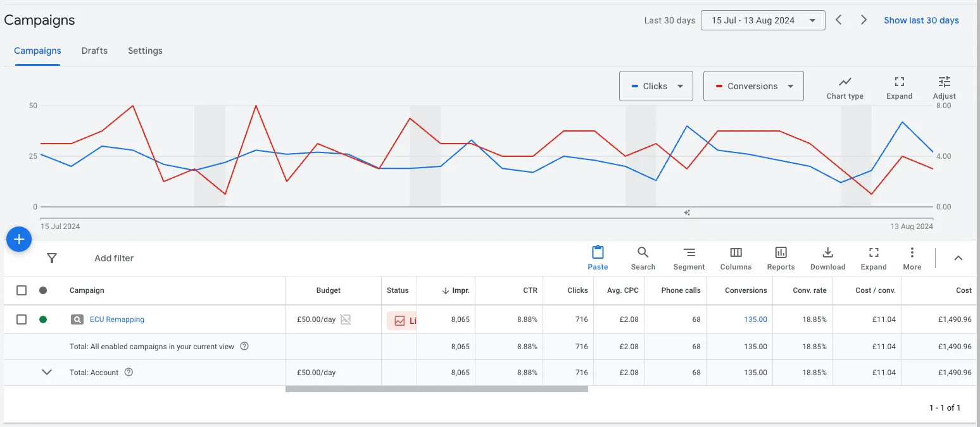Open the Clicks metric dropdown
The width and height of the screenshot is (980, 427).
pyautogui.click(x=656, y=86)
